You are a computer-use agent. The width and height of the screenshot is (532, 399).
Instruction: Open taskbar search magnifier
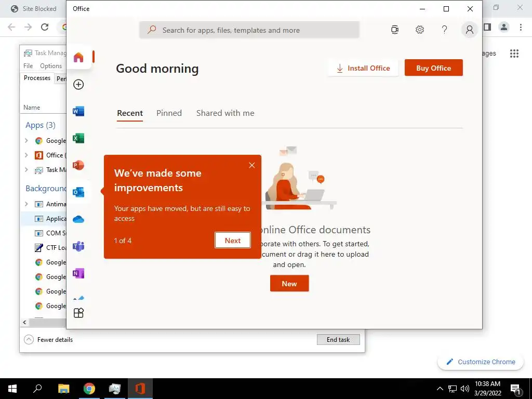37,389
